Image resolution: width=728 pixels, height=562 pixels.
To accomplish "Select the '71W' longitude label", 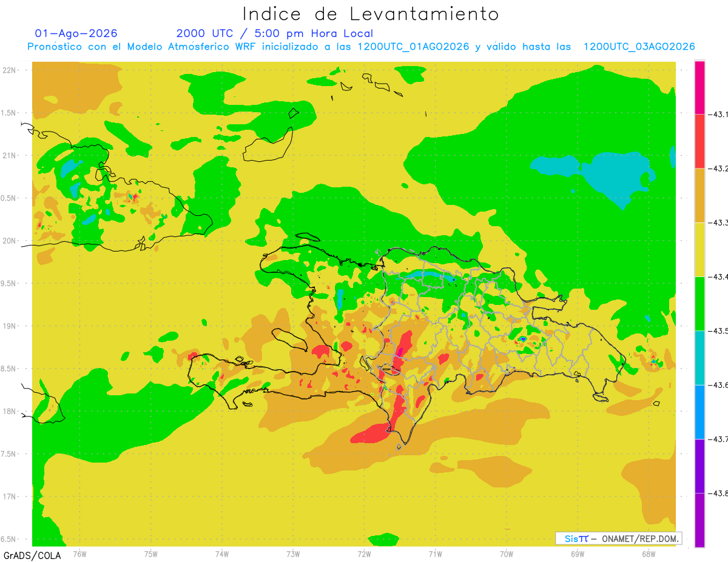I will tap(435, 554).
